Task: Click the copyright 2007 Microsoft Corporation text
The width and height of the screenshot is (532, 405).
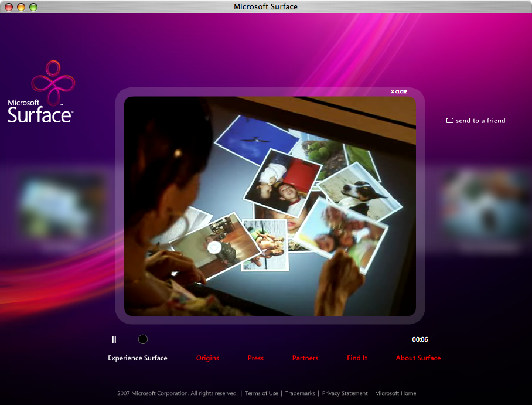Action: [x=177, y=393]
